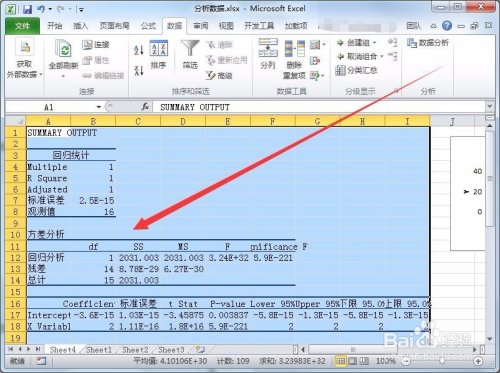
Task: Click the 全部刷新 (Refresh All) icon
Action: 63,50
